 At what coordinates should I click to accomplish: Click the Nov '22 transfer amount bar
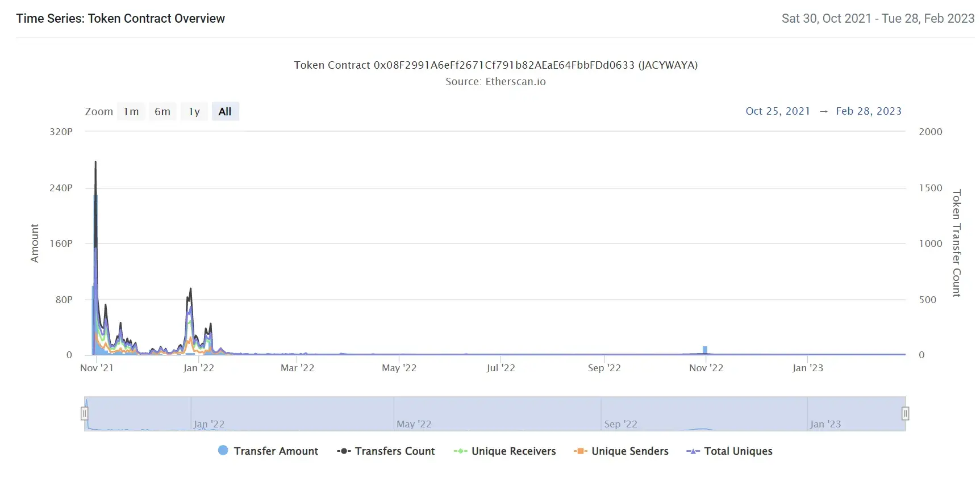click(705, 350)
